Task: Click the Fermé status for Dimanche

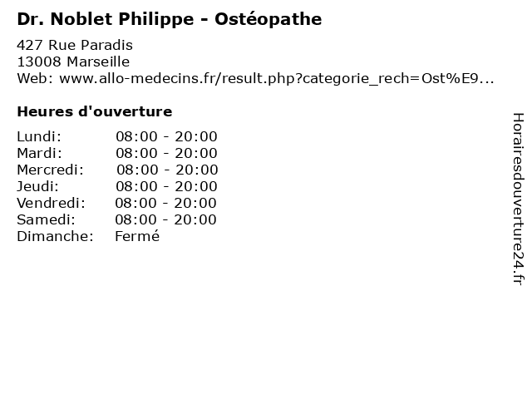Action: click(x=137, y=236)
